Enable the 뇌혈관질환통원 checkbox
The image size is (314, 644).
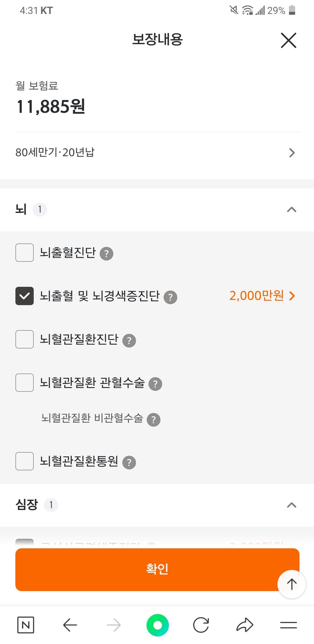25,461
